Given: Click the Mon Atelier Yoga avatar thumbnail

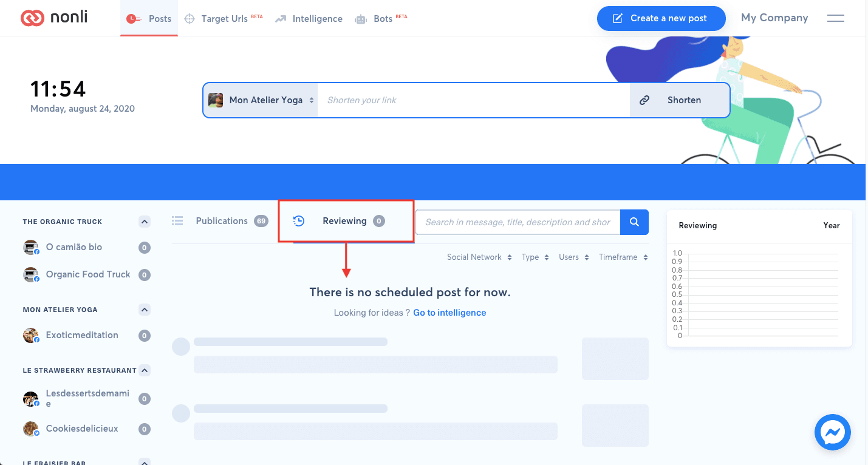Looking at the screenshot, I should pyautogui.click(x=216, y=100).
